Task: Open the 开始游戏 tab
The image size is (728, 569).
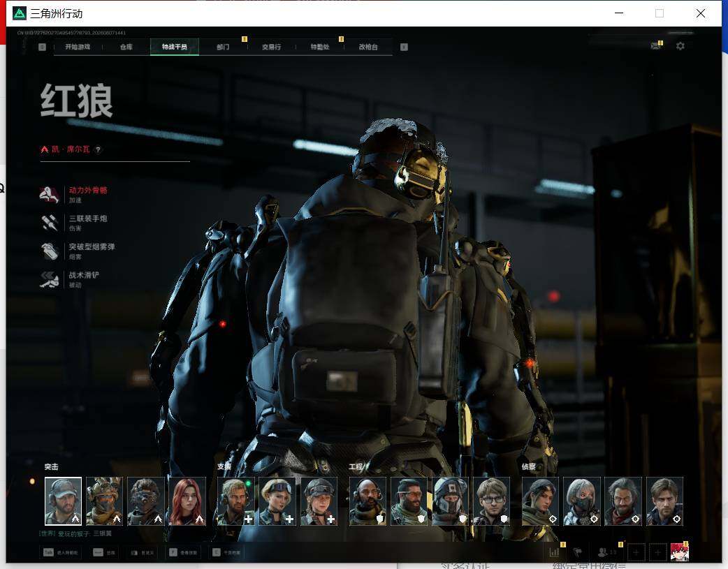Action: point(78,47)
